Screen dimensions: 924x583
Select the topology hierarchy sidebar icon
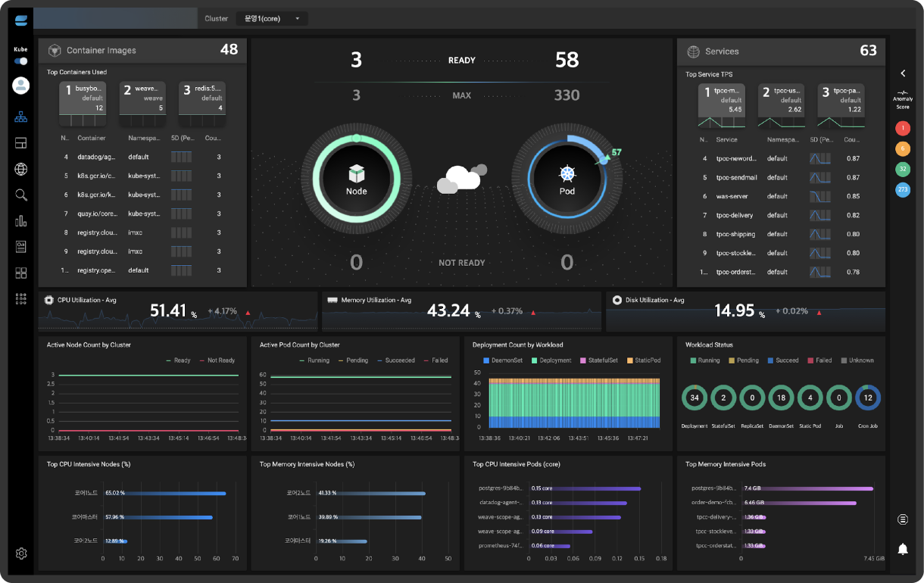coord(20,117)
